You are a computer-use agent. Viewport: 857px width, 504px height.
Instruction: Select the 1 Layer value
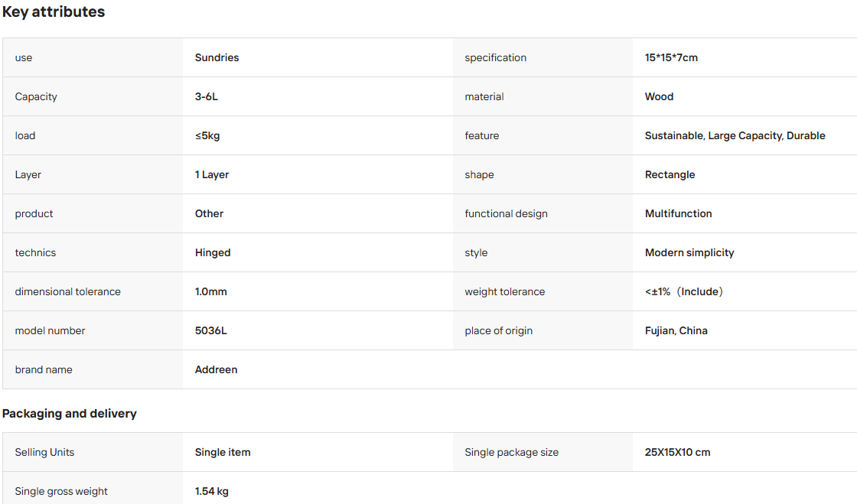coord(212,174)
